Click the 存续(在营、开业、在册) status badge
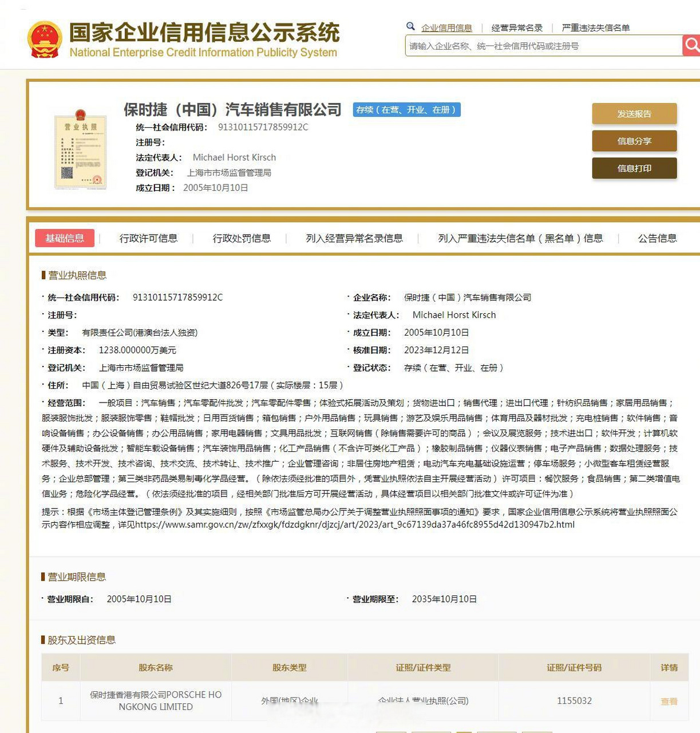Viewport: 700px width, 733px height. 406,109
